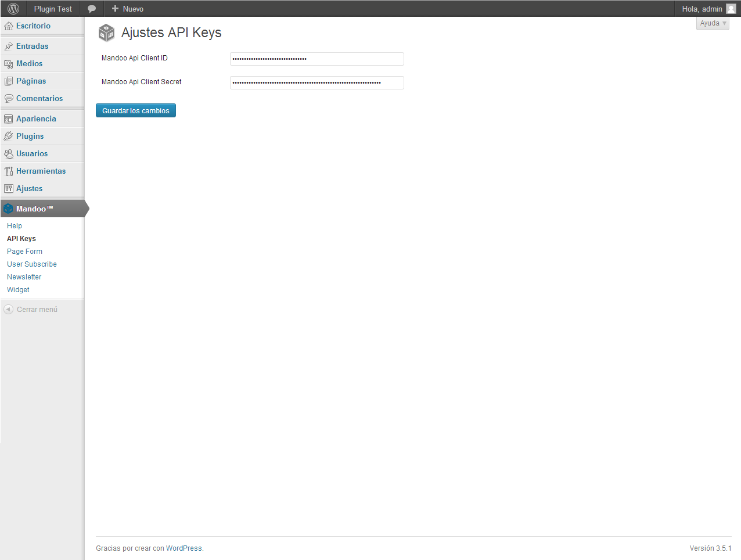Open the comments bubble in admin bar
Screen dimensions: 741x560
tap(92, 9)
